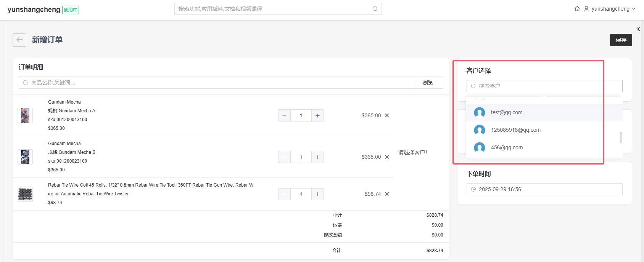Viewport: 644px width, 262px height.
Task: Remove Gundam Mecha A with X icon
Action: (387, 115)
